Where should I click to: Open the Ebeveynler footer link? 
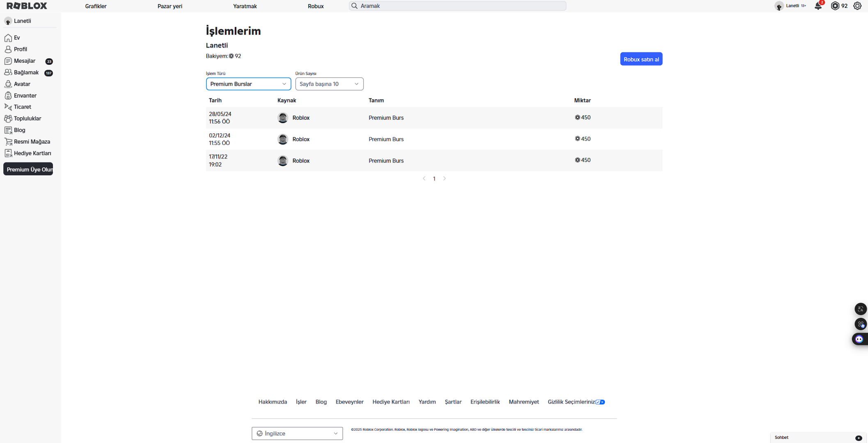pos(349,402)
